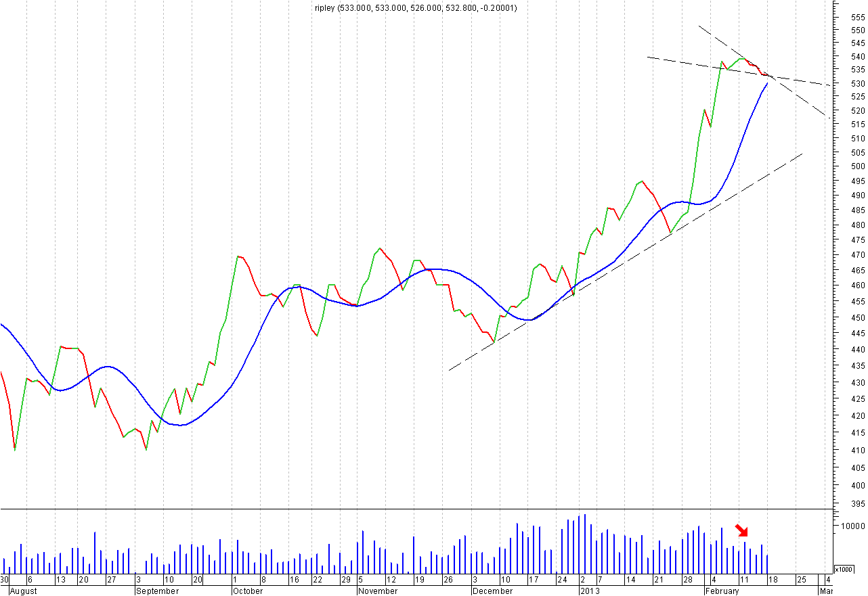
Task: Select the date tick labeled 13
Action: click(60, 580)
